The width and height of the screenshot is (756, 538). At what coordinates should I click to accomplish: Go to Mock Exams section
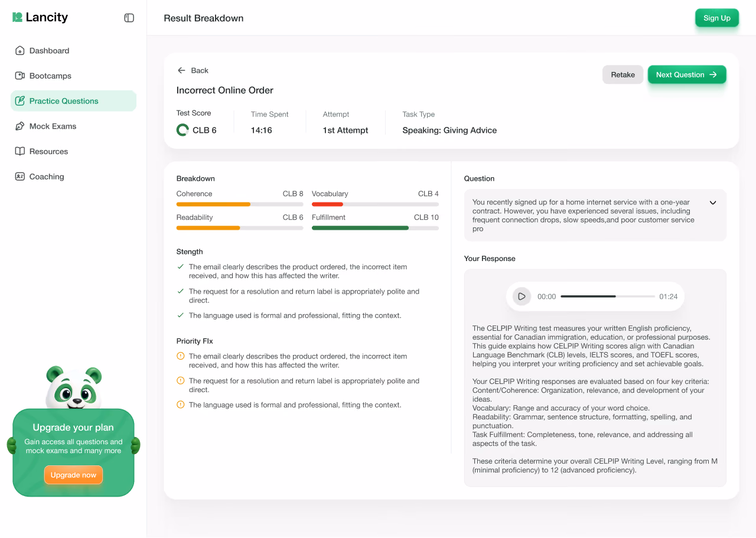pyautogui.click(x=73, y=126)
